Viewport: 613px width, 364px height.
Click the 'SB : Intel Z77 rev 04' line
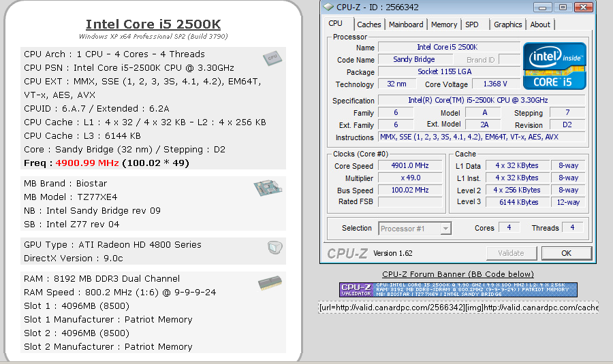(x=72, y=224)
